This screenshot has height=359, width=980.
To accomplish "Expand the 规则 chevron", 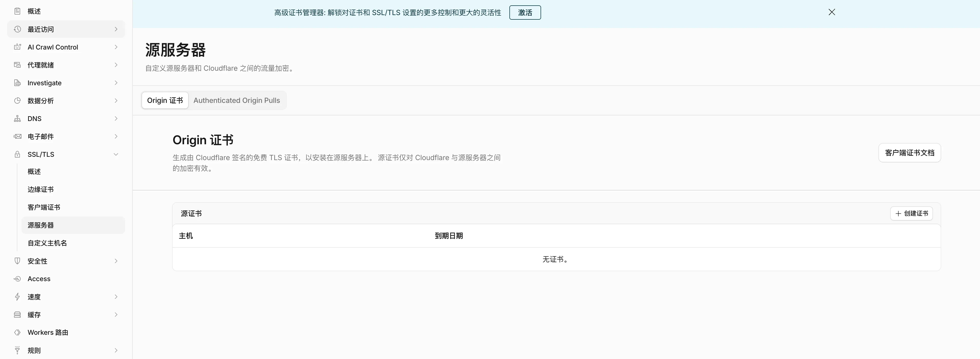I will [116, 350].
